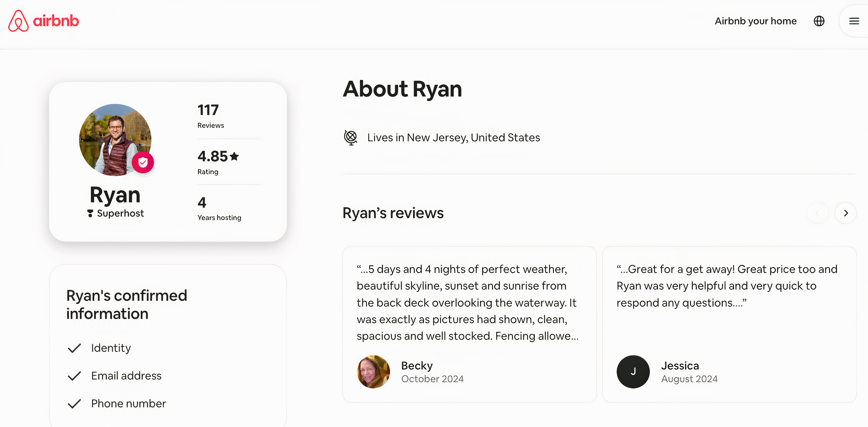This screenshot has height=427, width=868.
Task: Click the About Ryan heading
Action: pyautogui.click(x=402, y=89)
